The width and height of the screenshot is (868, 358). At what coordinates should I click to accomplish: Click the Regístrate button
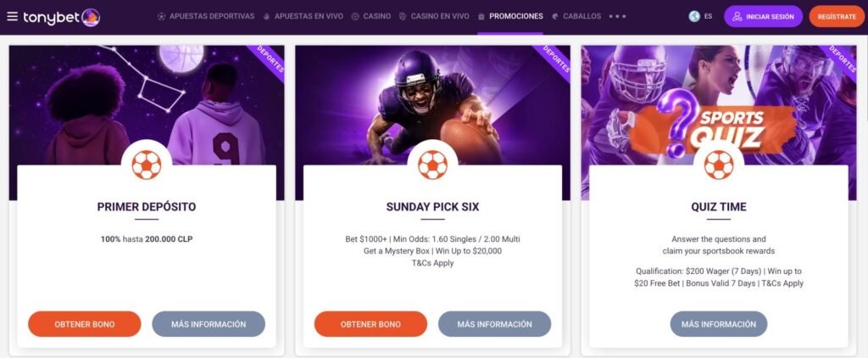(x=837, y=17)
